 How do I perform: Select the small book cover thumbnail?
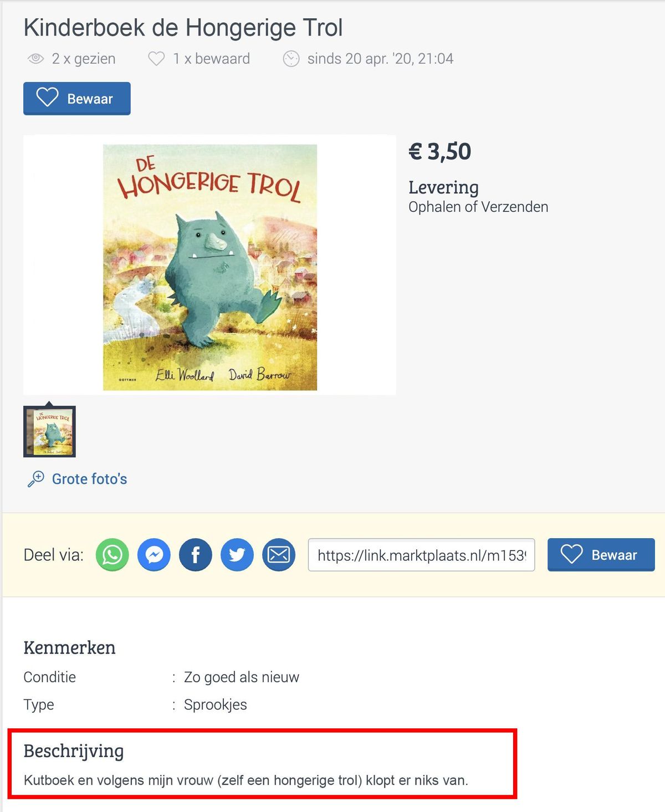[x=49, y=432]
